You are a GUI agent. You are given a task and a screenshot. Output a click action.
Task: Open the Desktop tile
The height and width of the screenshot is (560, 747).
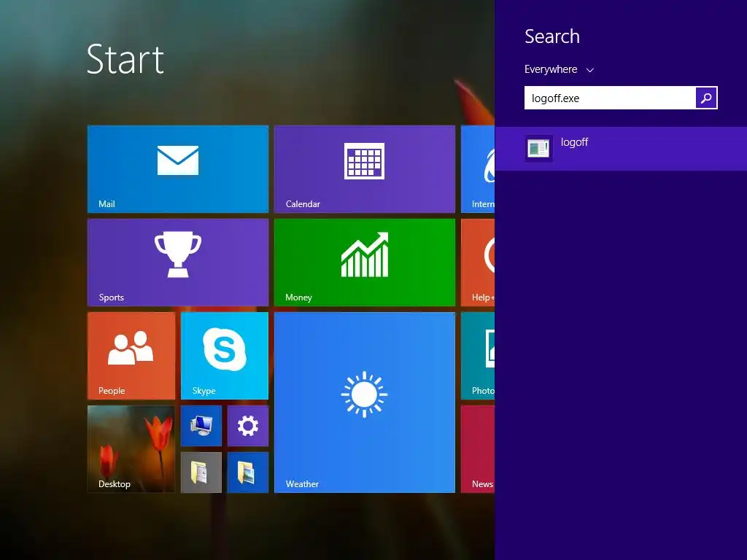[131, 449]
